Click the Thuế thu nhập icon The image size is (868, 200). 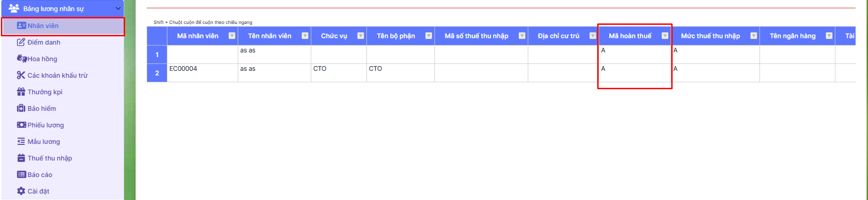pos(21,158)
